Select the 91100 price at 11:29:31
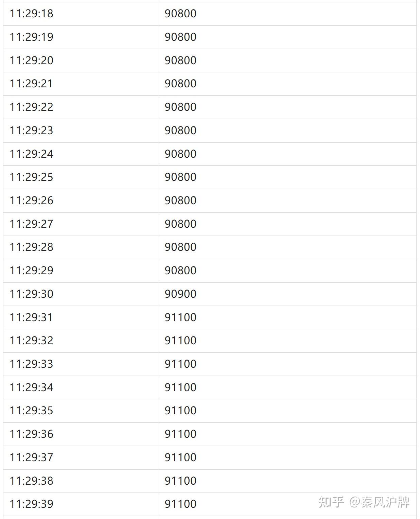420x519 pixels. 180,317
